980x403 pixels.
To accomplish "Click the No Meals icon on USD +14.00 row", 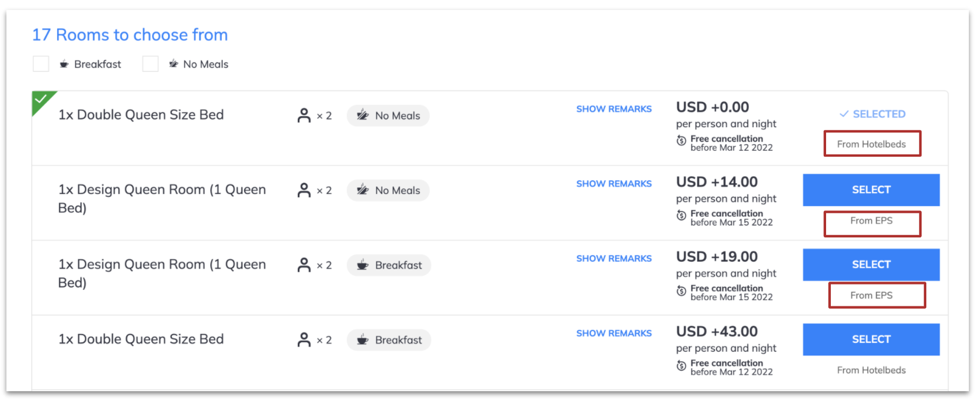I will [x=363, y=190].
